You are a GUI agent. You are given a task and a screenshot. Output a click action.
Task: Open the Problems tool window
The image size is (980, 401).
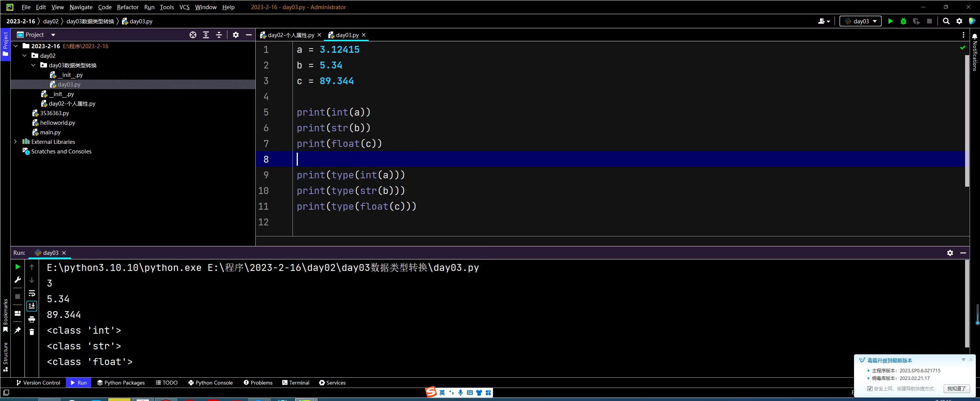(x=258, y=383)
